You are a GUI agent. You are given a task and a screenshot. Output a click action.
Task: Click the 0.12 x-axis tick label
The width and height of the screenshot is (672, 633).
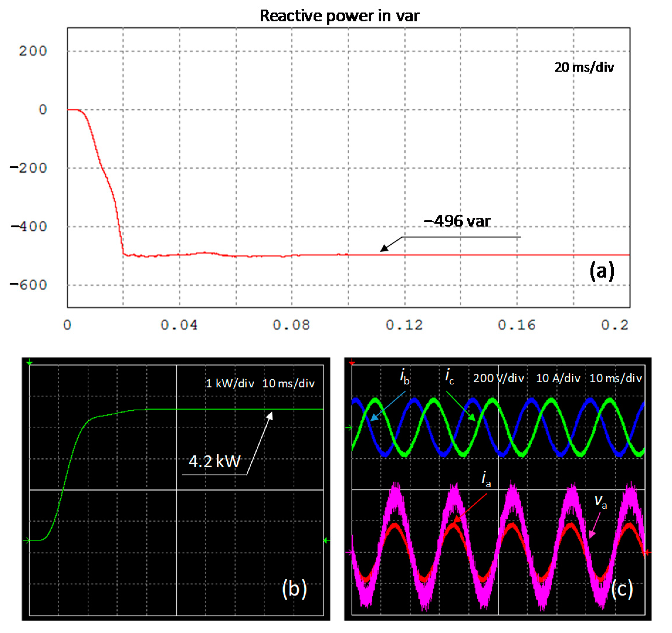click(x=404, y=325)
